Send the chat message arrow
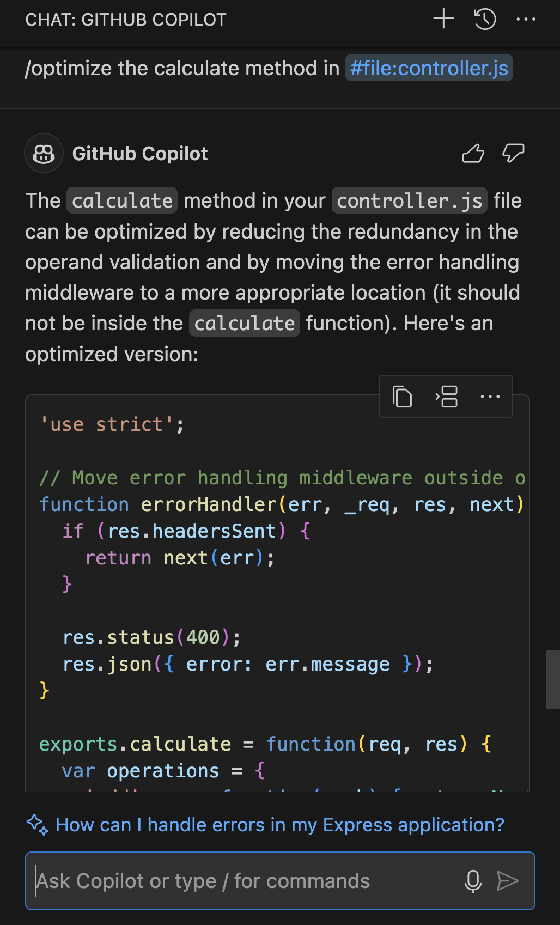The height and width of the screenshot is (925, 560). coord(508,881)
